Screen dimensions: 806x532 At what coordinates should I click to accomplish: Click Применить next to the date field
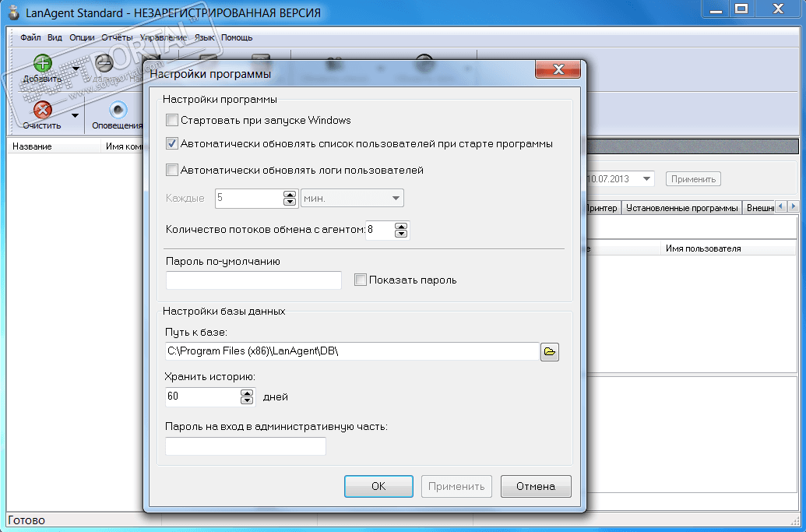click(693, 179)
